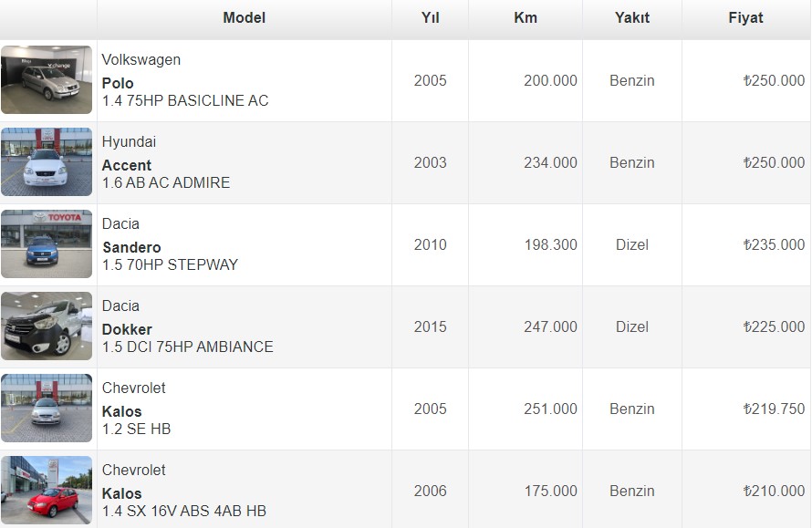Sort by the Yakıt column header
The height and width of the screenshot is (528, 812).
[632, 18]
